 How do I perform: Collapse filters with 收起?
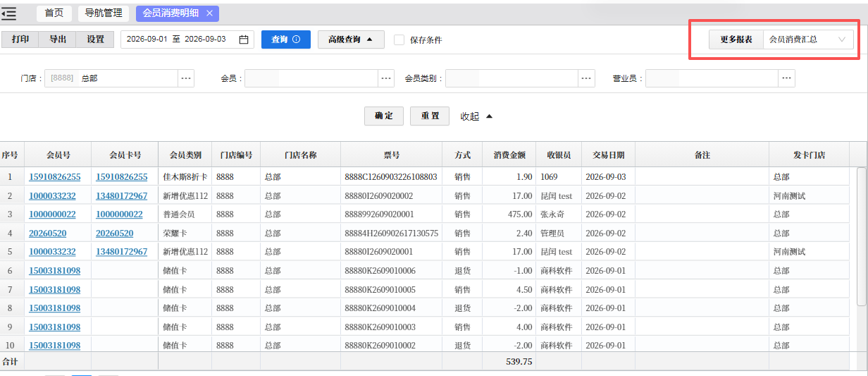pyautogui.click(x=477, y=116)
